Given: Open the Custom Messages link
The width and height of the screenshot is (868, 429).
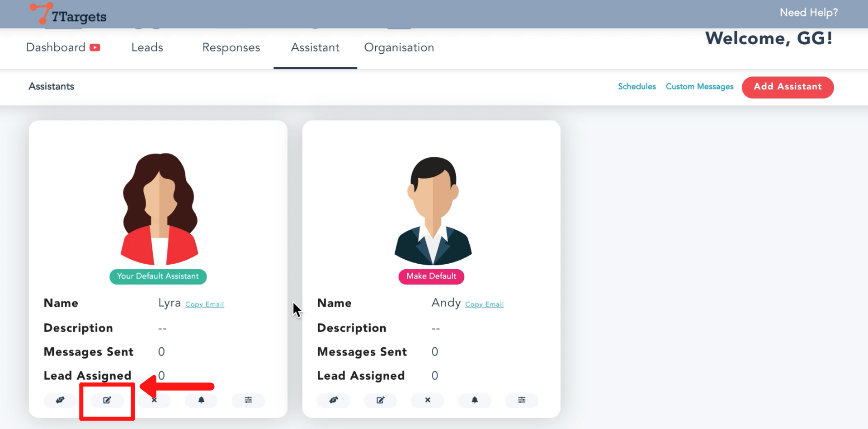Looking at the screenshot, I should click(699, 86).
